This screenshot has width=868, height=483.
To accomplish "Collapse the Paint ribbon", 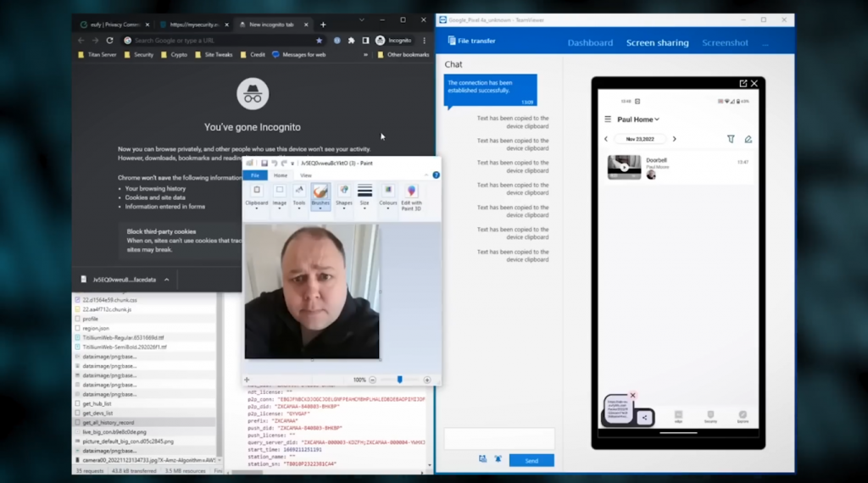I will [426, 175].
